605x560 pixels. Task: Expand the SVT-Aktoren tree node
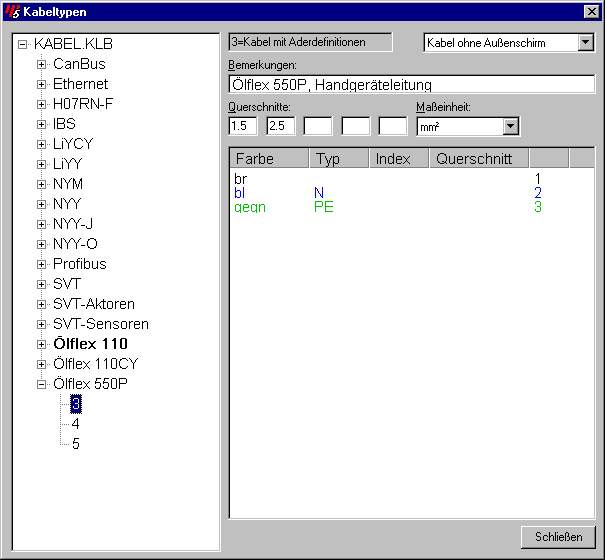41,305
